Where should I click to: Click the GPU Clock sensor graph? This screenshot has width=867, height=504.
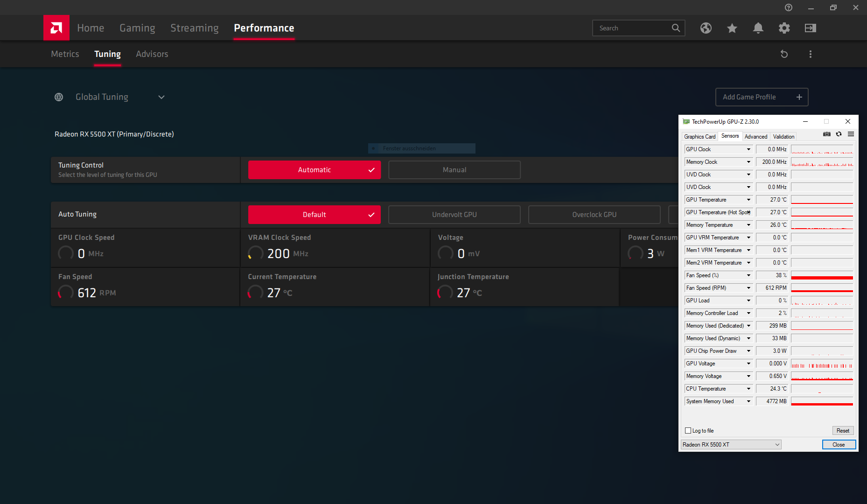coord(822,149)
